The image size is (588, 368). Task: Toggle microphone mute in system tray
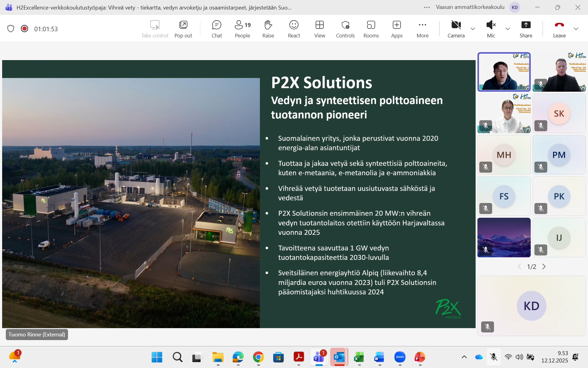pyautogui.click(x=493, y=357)
